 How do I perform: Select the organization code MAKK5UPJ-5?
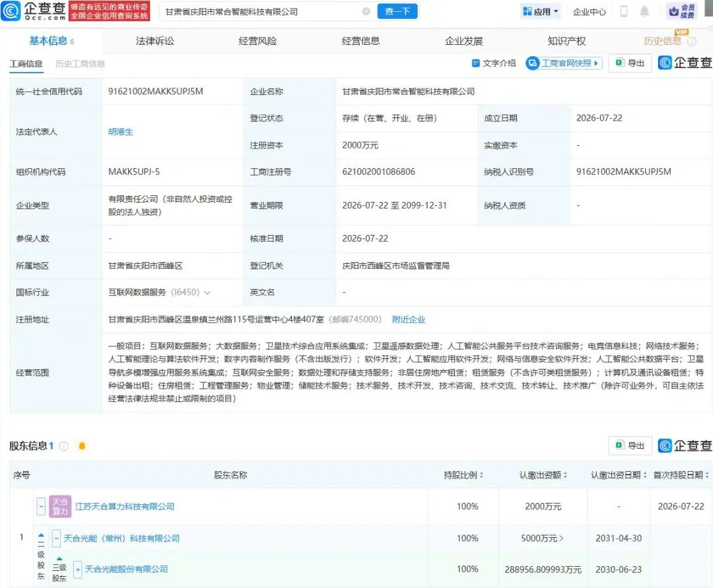pos(134,172)
